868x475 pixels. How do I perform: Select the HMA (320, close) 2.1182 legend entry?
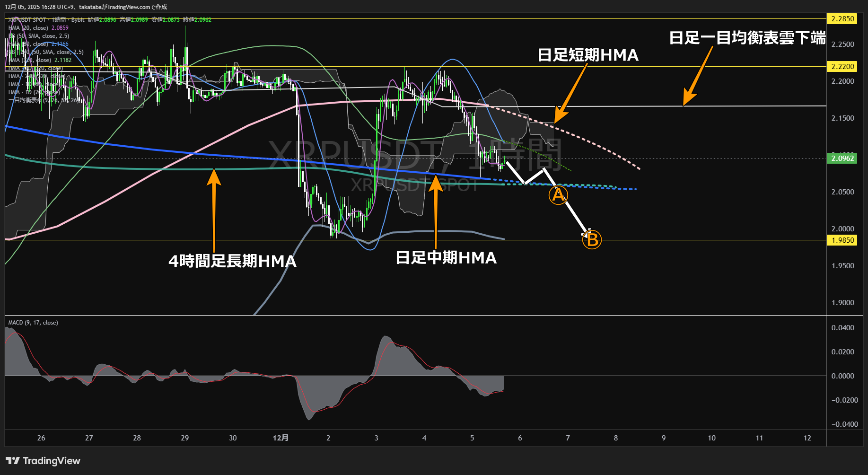[40, 60]
